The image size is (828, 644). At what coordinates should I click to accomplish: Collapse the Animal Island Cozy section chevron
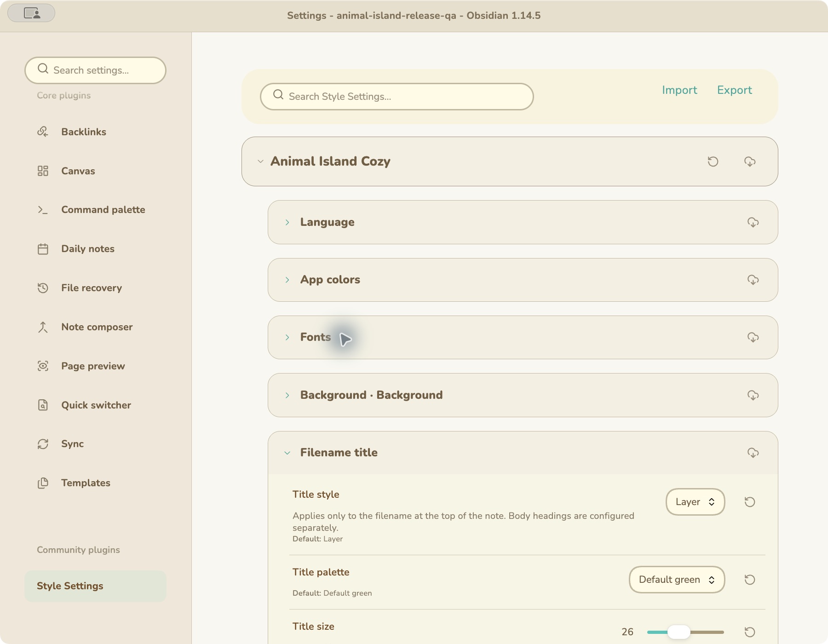[260, 161]
